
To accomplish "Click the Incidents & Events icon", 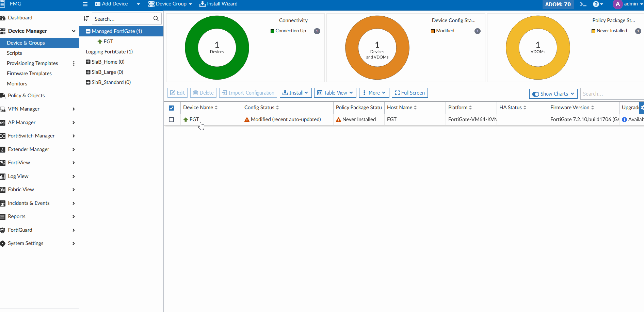I will (3, 203).
